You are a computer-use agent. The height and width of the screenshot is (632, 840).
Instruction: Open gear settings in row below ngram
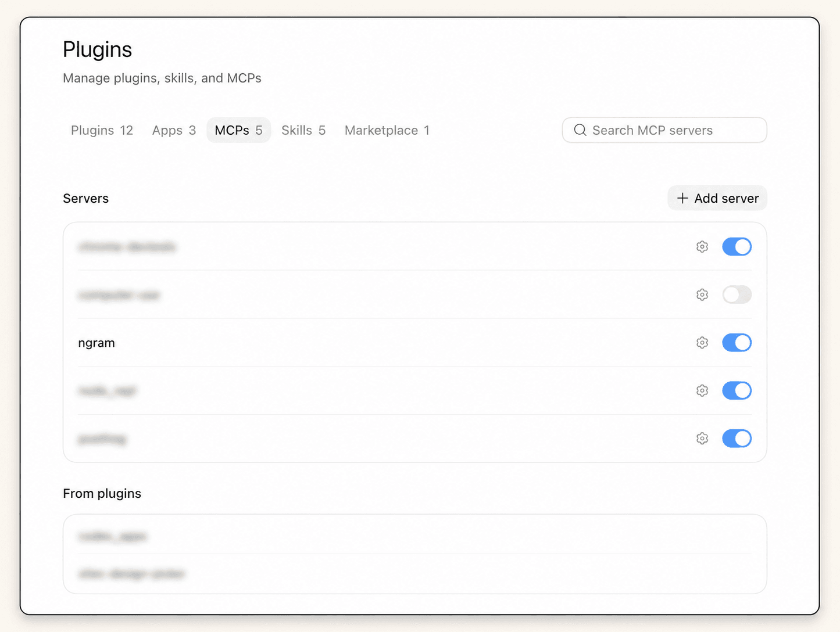pos(702,390)
